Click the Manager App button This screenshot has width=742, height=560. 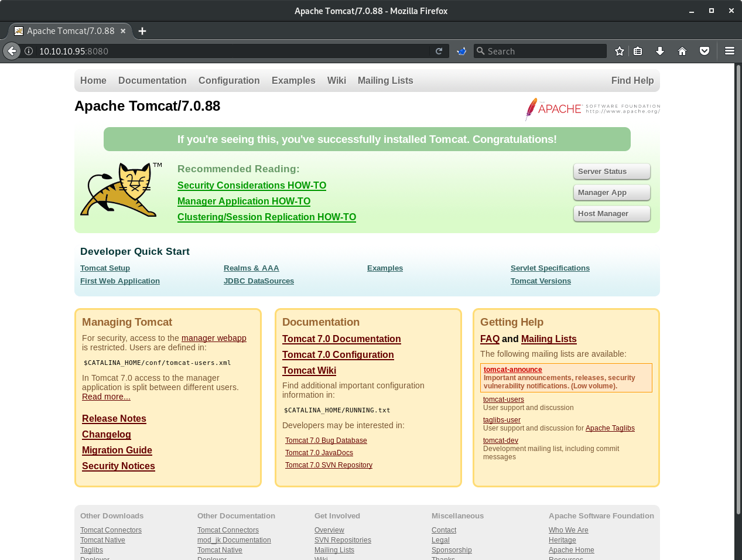coord(612,193)
